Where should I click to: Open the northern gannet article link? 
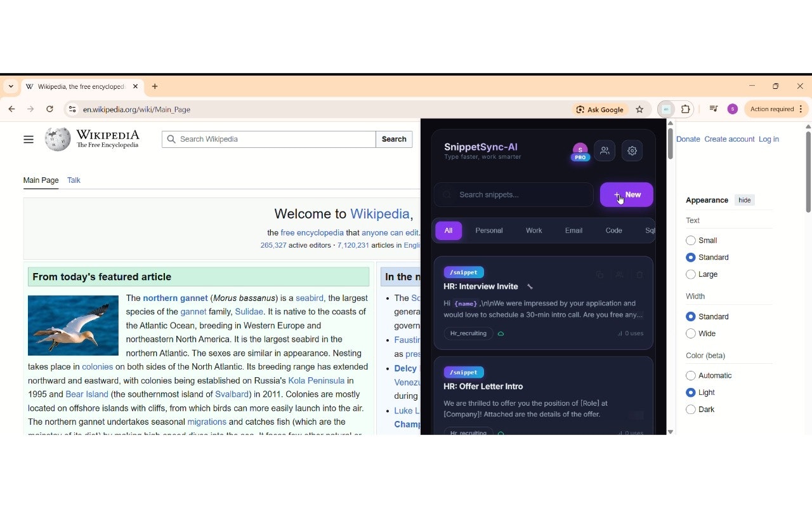pos(175,298)
